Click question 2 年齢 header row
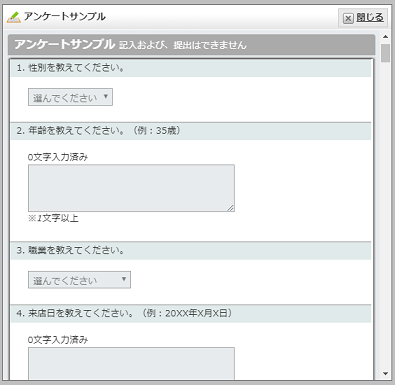The image size is (395, 385). pyautogui.click(x=191, y=131)
